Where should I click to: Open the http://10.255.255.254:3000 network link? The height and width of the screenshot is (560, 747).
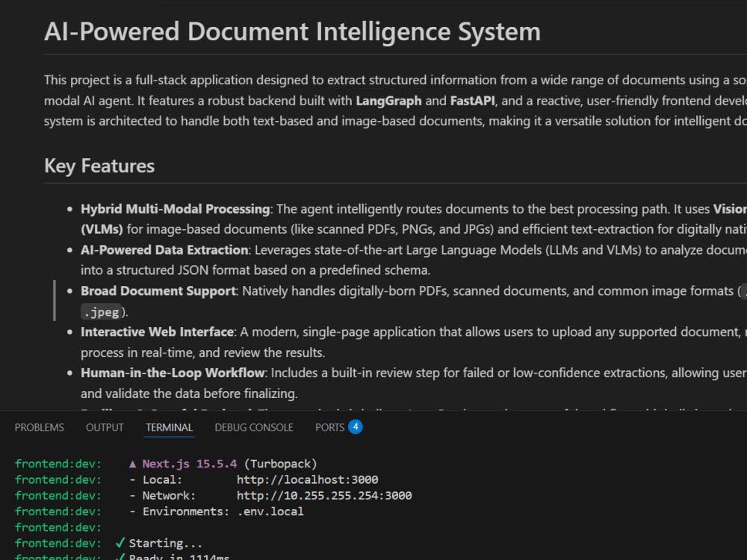point(324,495)
